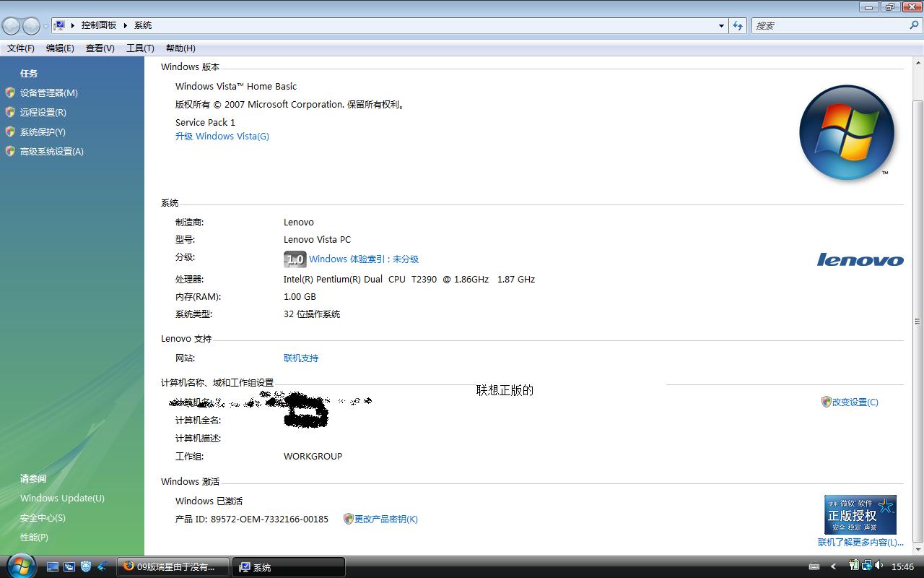Image resolution: width=924 pixels, height=578 pixels.
Task: Click the 正版授权 genuine software badge
Action: coord(860,514)
